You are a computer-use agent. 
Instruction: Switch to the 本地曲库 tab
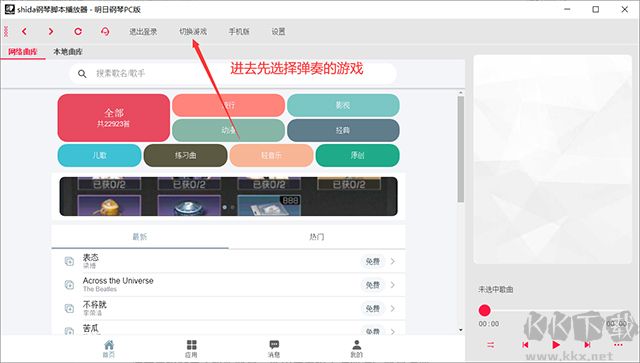click(x=68, y=52)
